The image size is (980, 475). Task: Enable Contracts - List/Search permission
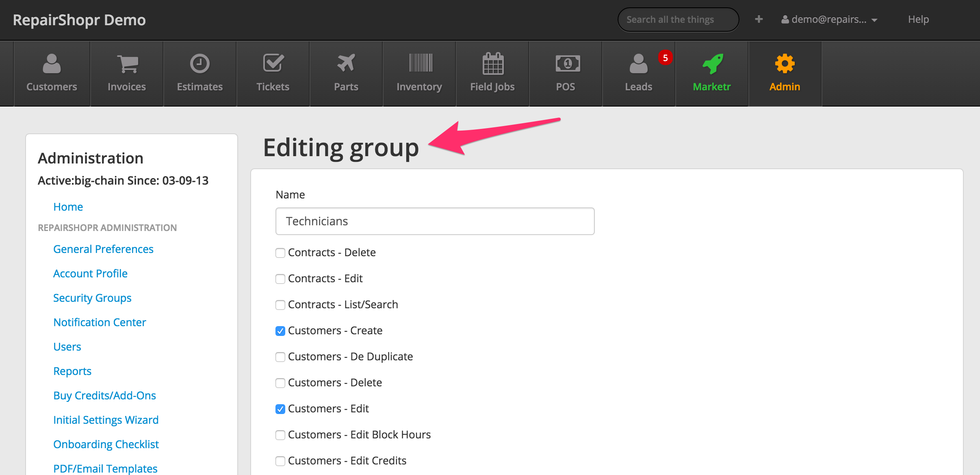pyautogui.click(x=280, y=305)
